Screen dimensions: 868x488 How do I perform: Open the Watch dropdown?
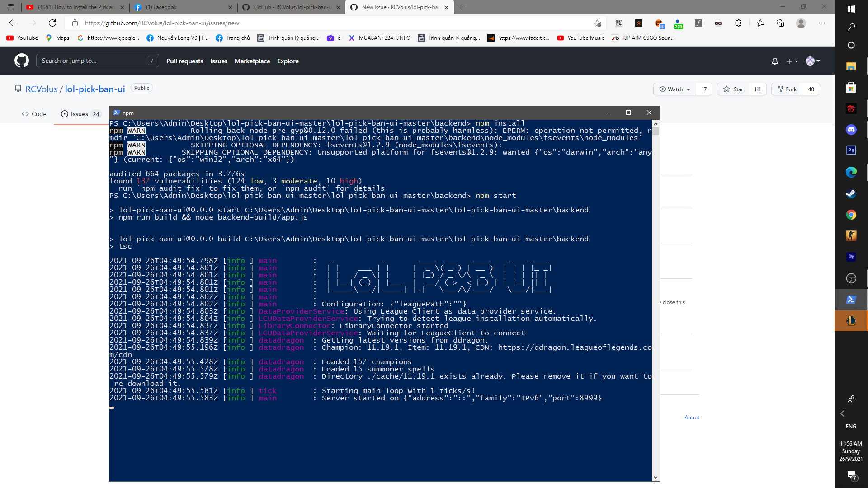pos(674,89)
